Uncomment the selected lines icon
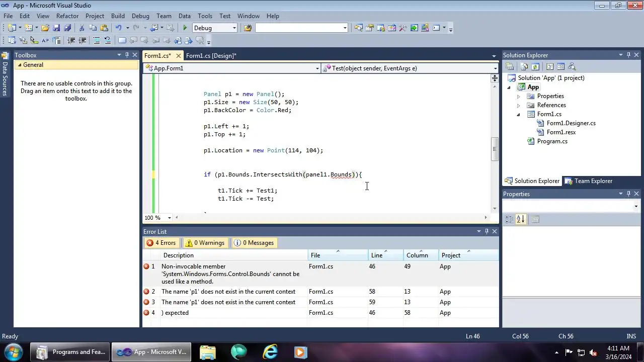Viewport: 644px width, 362px height. 107,41
